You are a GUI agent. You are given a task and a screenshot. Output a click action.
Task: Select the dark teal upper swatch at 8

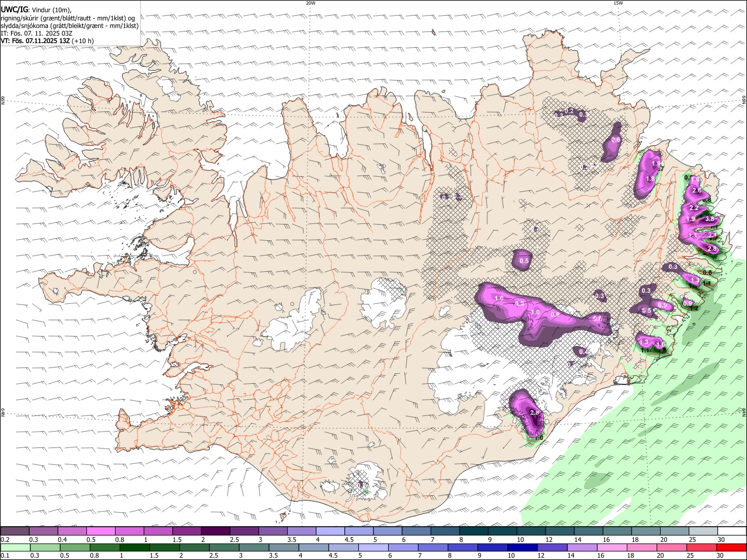click(473, 531)
